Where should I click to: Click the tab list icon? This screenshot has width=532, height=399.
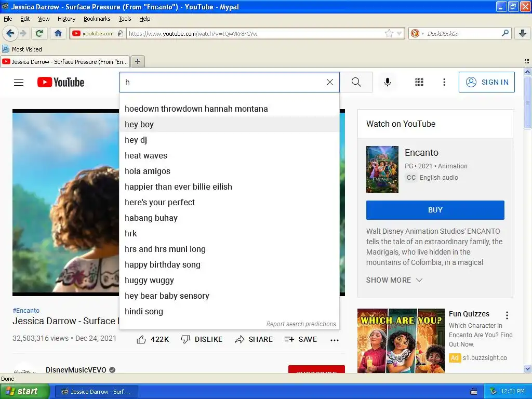(527, 61)
